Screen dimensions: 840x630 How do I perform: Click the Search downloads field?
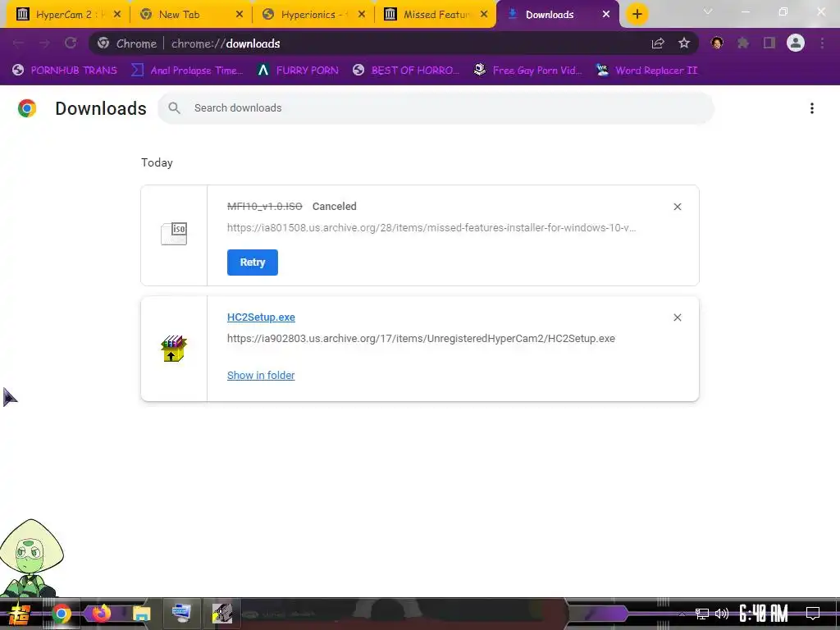click(436, 108)
